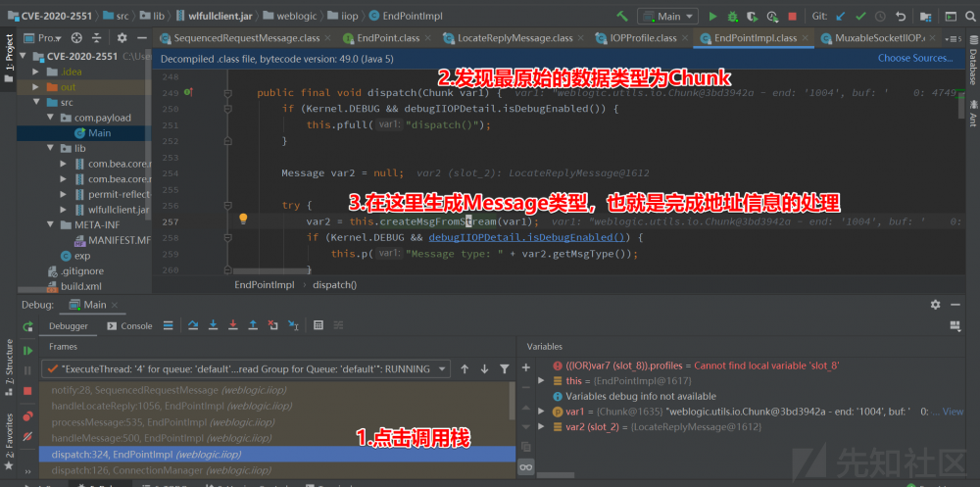The height and width of the screenshot is (487, 980).
Task: Click the Profiler run icon
Action: point(772,17)
